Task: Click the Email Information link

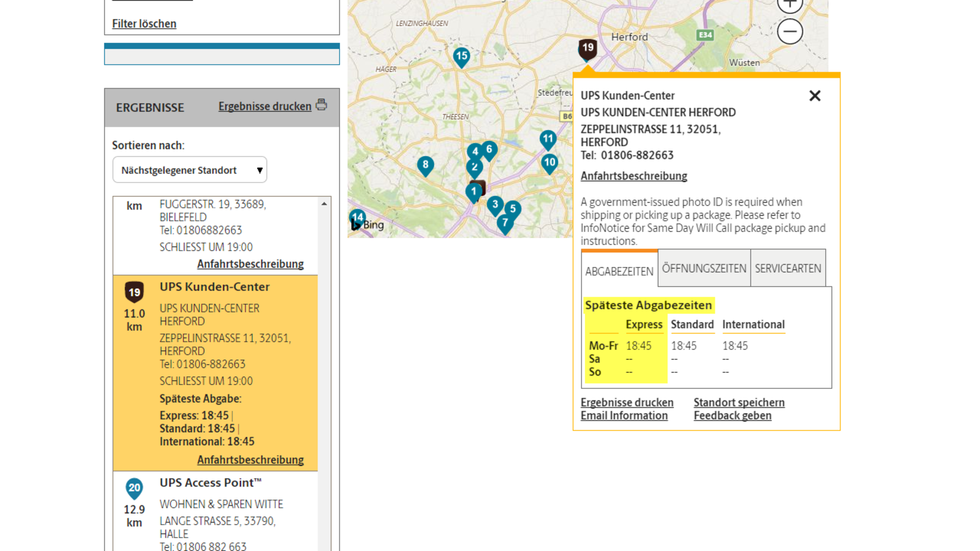Action: (x=624, y=415)
